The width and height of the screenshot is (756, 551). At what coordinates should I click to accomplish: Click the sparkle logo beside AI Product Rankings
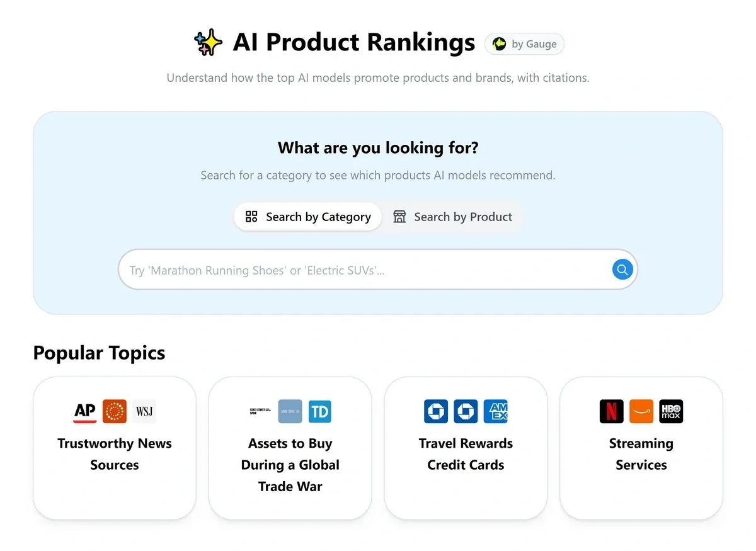tap(208, 42)
